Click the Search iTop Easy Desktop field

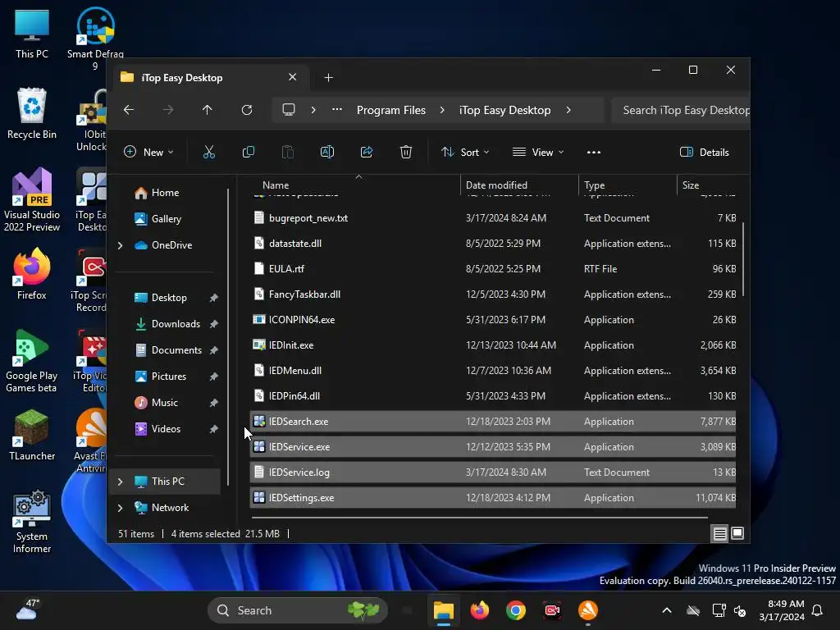680,110
